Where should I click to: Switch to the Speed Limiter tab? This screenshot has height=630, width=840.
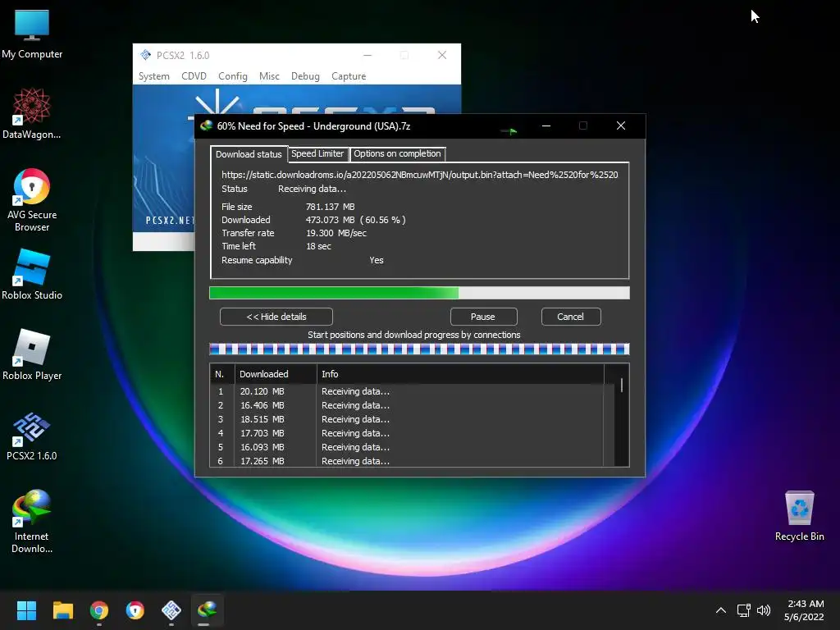317,153
